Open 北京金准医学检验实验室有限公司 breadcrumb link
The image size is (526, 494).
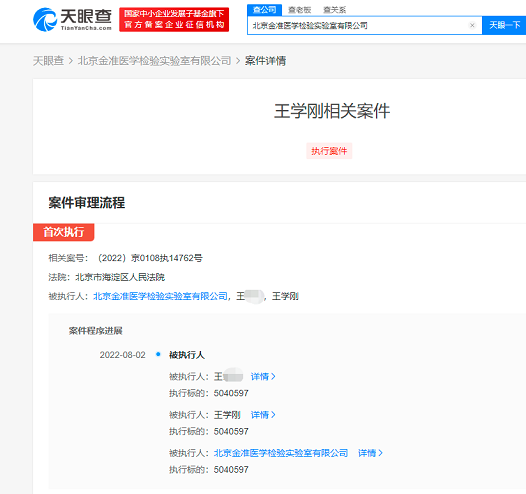click(155, 61)
